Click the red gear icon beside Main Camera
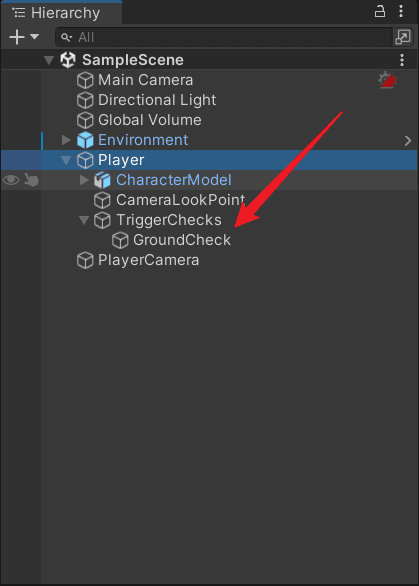Screen dimensions: 419x586 [x=387, y=80]
